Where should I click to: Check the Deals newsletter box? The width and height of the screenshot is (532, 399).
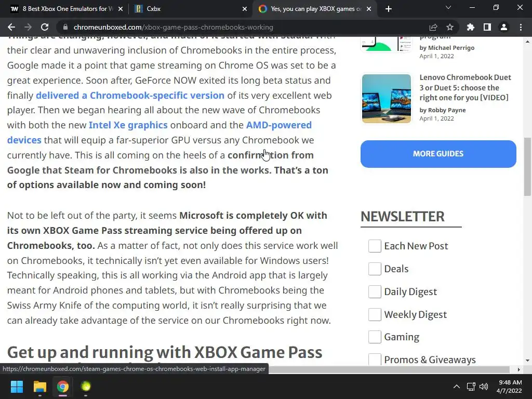tap(375, 269)
